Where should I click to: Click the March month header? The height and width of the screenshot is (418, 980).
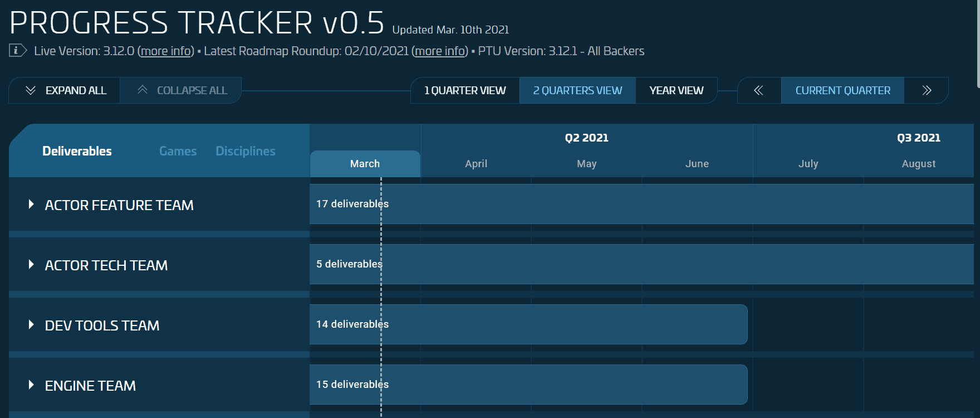pyautogui.click(x=365, y=164)
